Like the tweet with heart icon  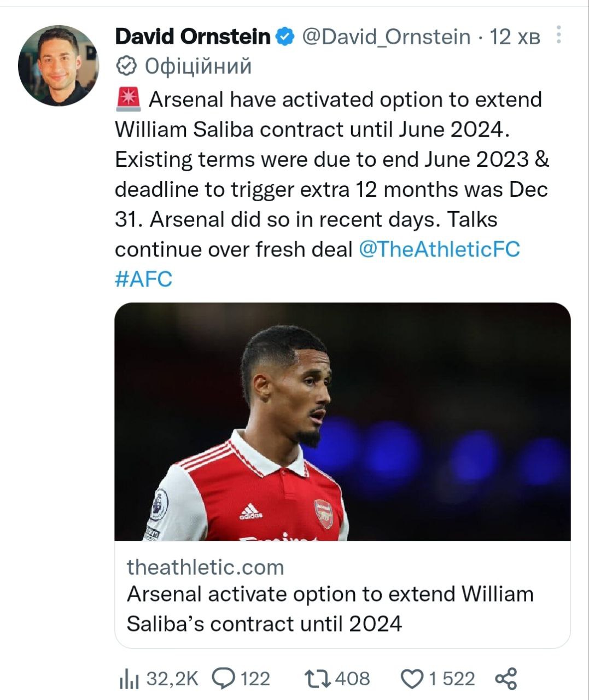(412, 679)
